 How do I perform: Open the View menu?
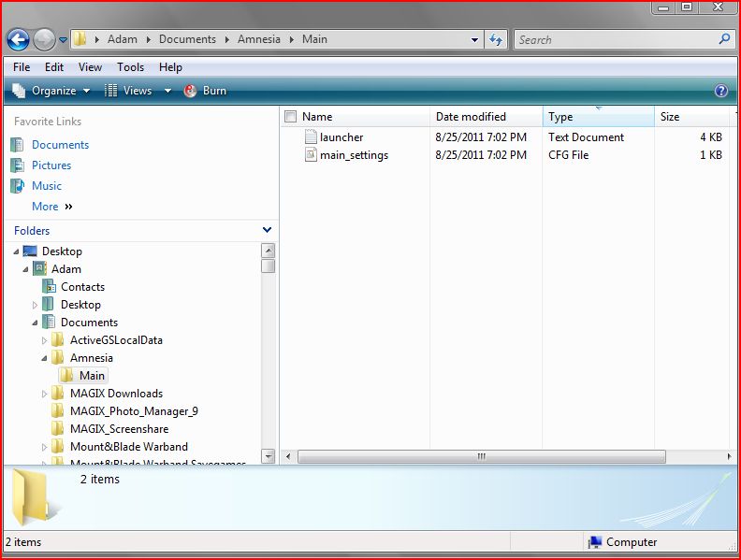90,67
